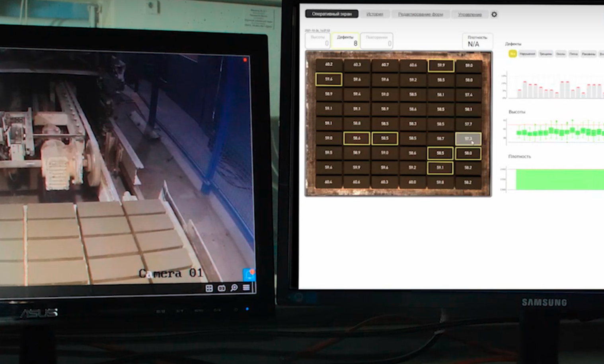The width and height of the screenshot is (604, 364).
Task: Toggle the Сколы defect filter chip
Action: point(561,54)
